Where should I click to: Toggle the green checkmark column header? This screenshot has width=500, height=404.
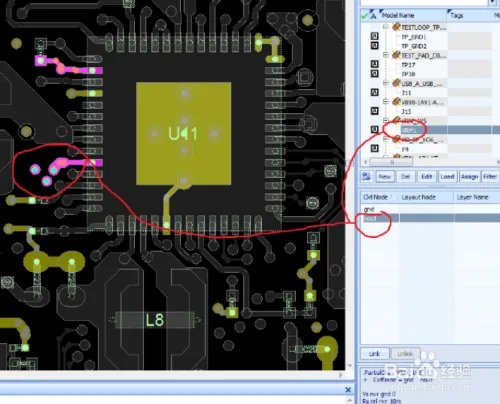pos(365,15)
